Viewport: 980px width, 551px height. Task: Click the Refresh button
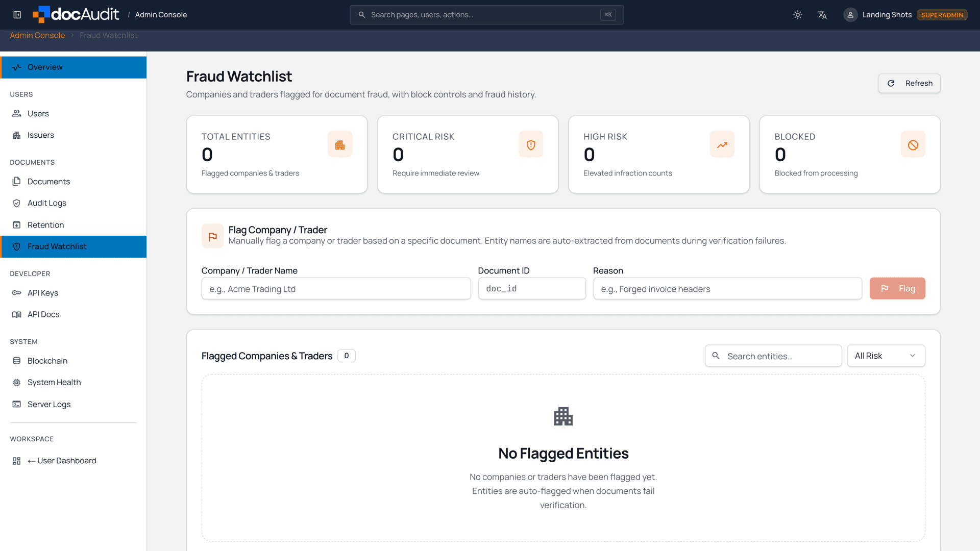tap(909, 83)
